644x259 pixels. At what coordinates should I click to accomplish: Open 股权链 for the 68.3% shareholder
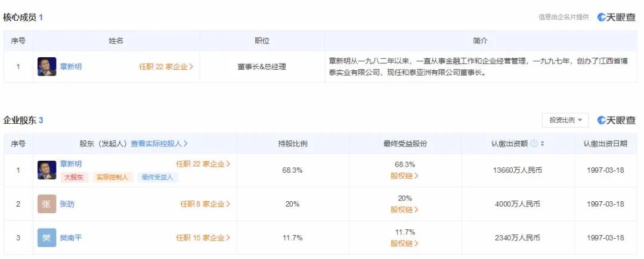click(405, 176)
